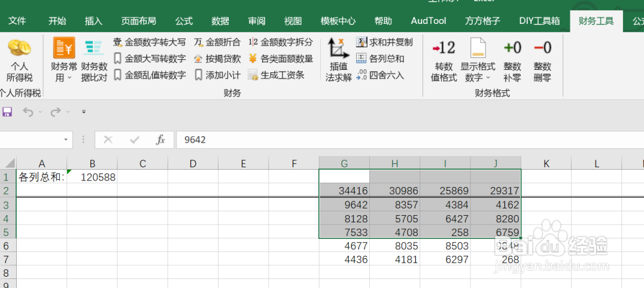
Task: Open 显示格式数字 dropdown
Action: pyautogui.click(x=478, y=60)
